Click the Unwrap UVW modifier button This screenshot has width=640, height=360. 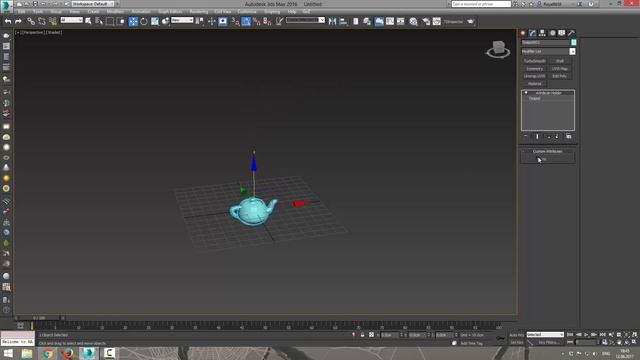click(534, 76)
